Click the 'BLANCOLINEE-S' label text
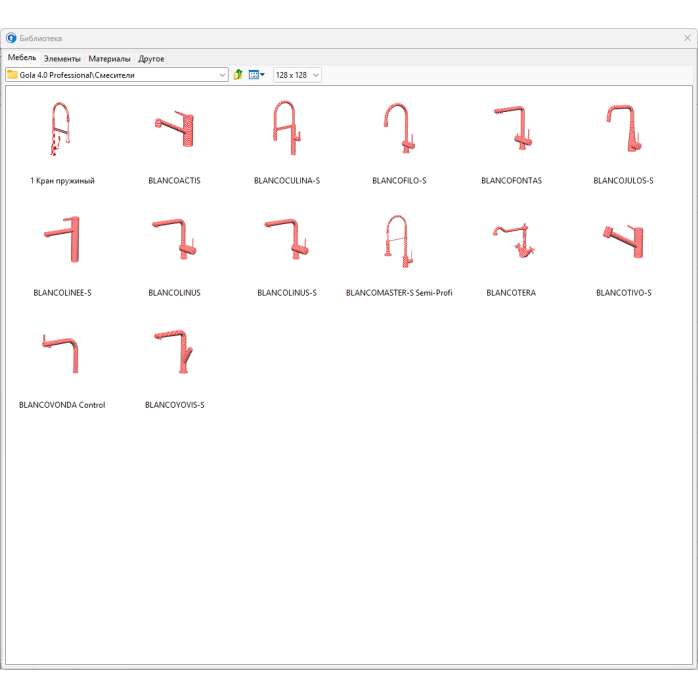This screenshot has width=698, height=698. pyautogui.click(x=62, y=292)
